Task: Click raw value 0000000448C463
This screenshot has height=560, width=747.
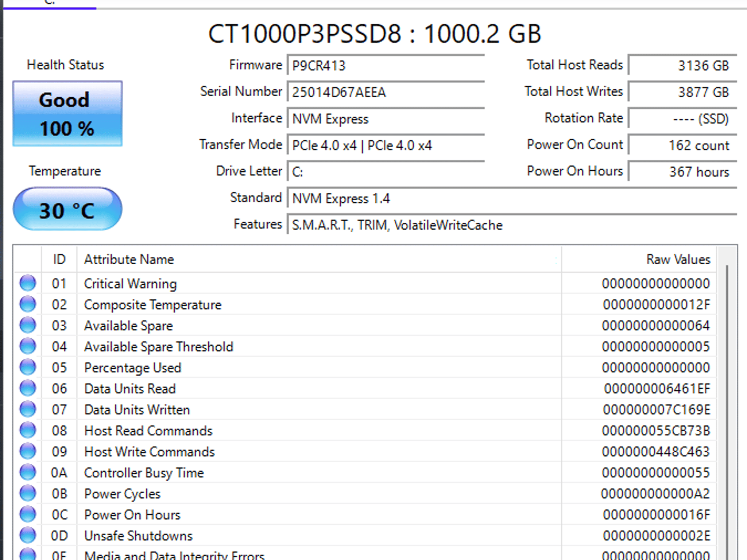Action: (x=656, y=452)
